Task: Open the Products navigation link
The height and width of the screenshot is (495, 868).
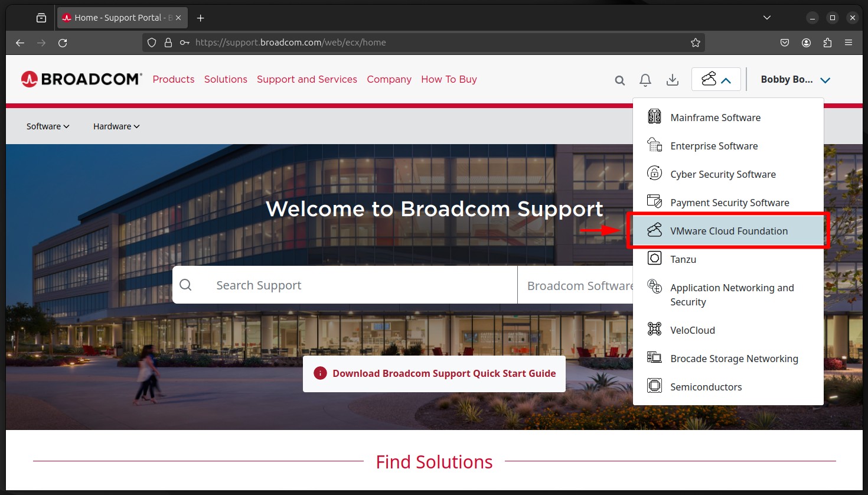Action: coord(173,79)
